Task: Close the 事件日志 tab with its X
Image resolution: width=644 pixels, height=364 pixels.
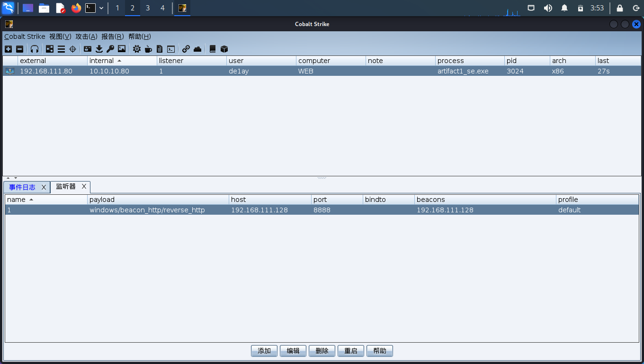Action: tap(44, 187)
